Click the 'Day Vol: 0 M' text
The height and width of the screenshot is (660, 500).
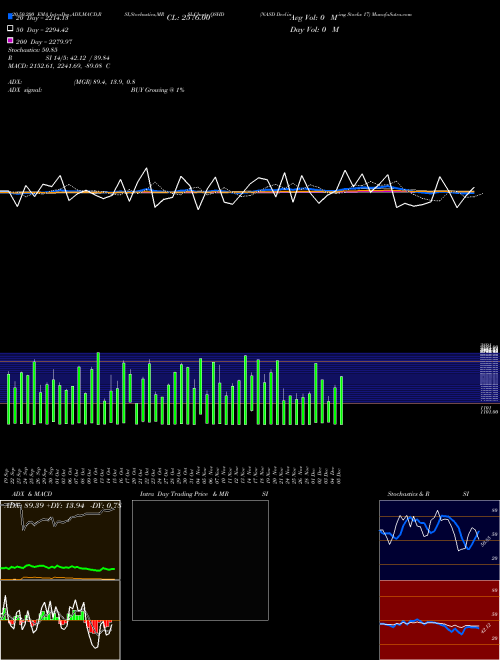314,29
